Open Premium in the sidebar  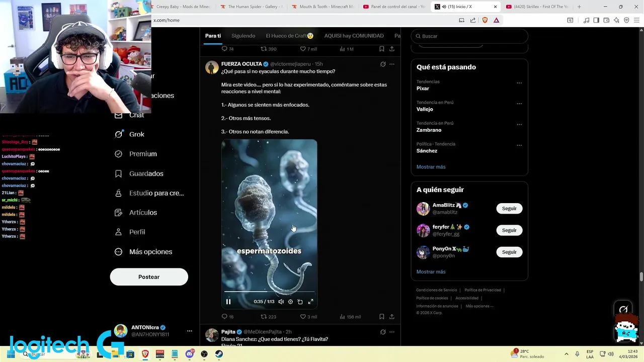[x=136, y=154]
